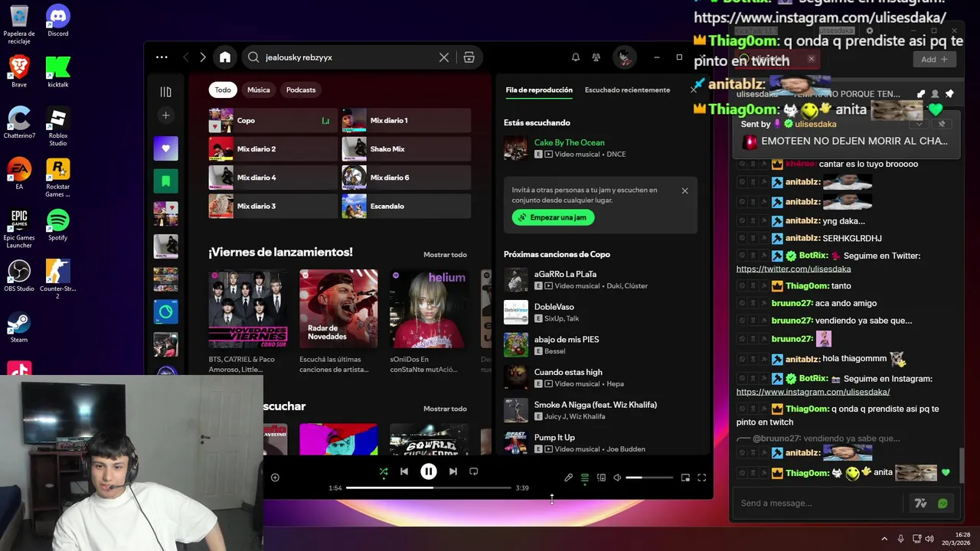Skip to previous track
This screenshot has height=551, width=980.
[404, 471]
